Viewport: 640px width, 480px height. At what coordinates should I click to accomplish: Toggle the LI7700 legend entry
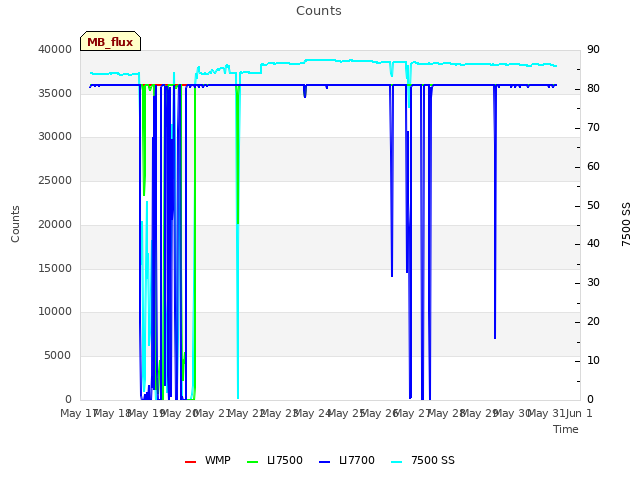pos(347,460)
